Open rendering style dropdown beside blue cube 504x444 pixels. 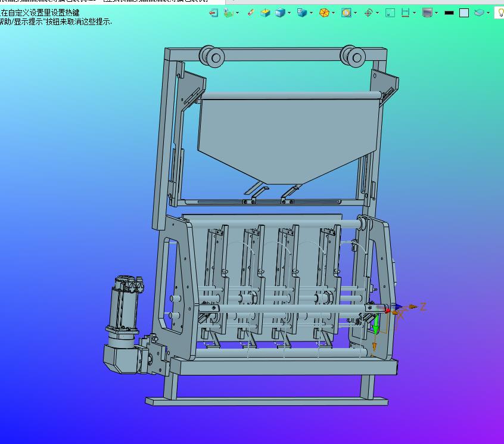coord(290,13)
